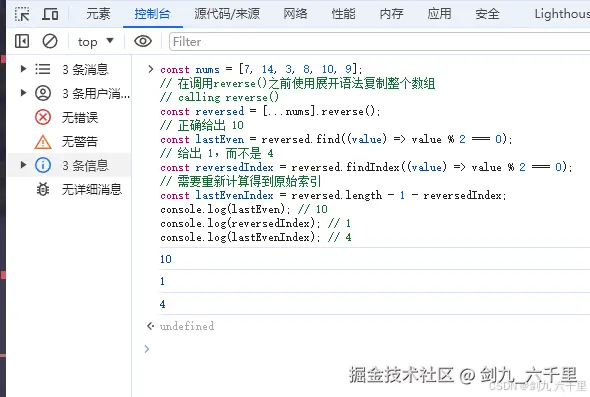The height and width of the screenshot is (397, 590).
Task: Activate the inspect element picker icon
Action: click(22, 14)
